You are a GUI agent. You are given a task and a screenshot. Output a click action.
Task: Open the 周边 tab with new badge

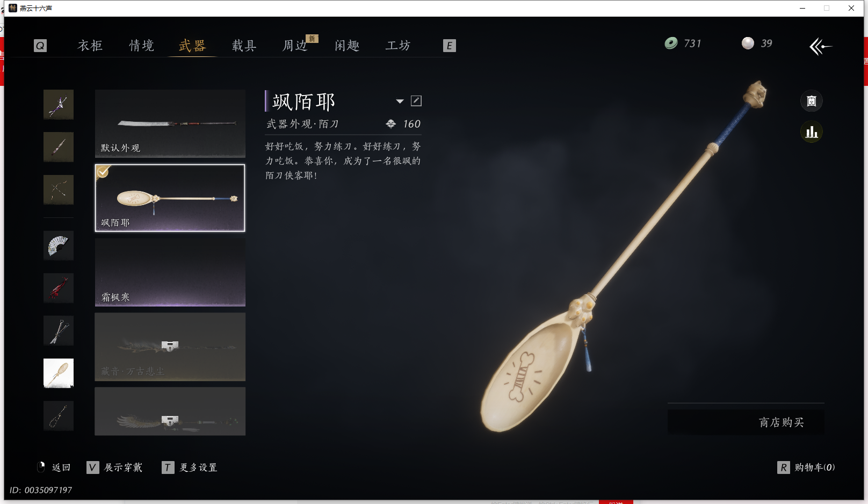[x=296, y=46]
